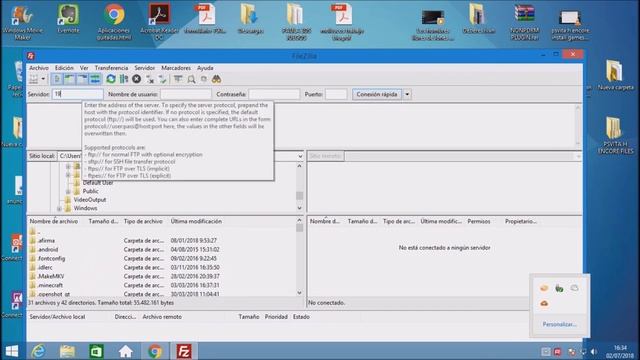
Task: Open the parent directory '..' folder row
Action: click(162, 231)
